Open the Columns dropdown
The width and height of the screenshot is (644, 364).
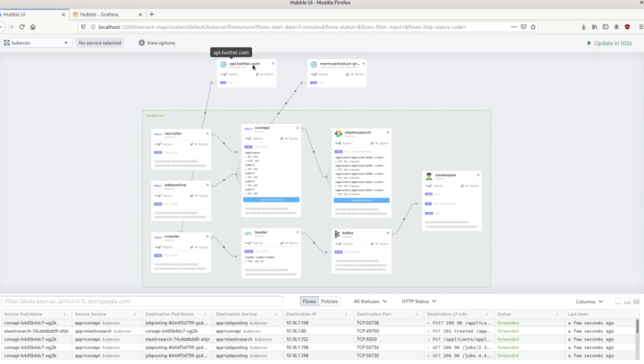click(589, 301)
